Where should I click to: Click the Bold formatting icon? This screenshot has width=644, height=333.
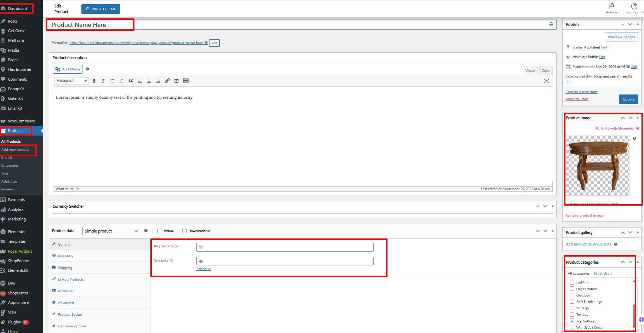click(x=94, y=81)
